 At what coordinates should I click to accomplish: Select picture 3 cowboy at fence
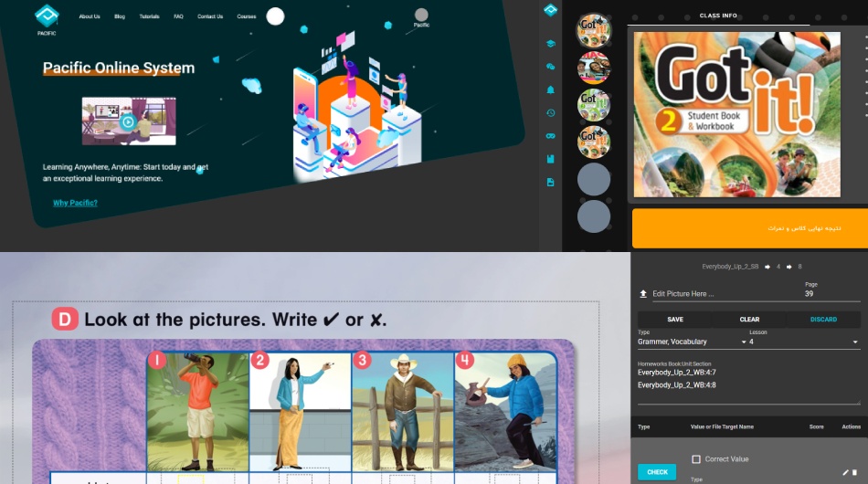point(402,412)
